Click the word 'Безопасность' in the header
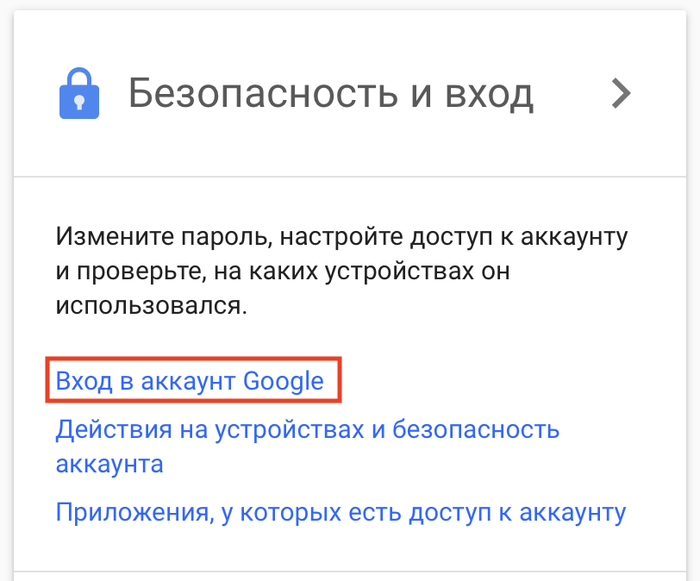The height and width of the screenshot is (581, 700). pyautogui.click(x=266, y=95)
